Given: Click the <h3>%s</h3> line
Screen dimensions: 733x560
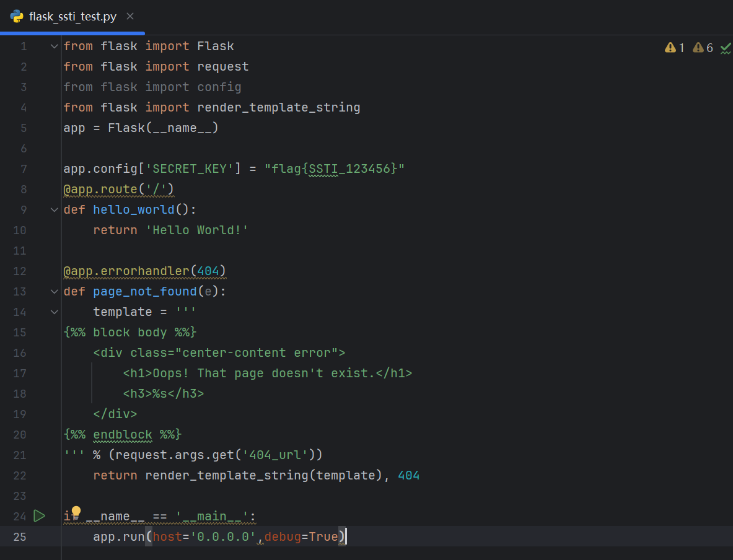Looking at the screenshot, I should tap(164, 394).
